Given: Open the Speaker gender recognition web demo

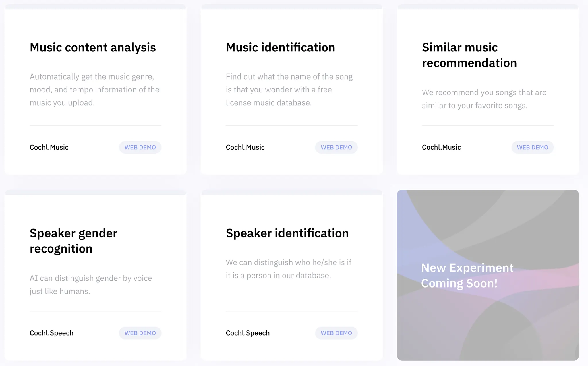Looking at the screenshot, I should (140, 333).
